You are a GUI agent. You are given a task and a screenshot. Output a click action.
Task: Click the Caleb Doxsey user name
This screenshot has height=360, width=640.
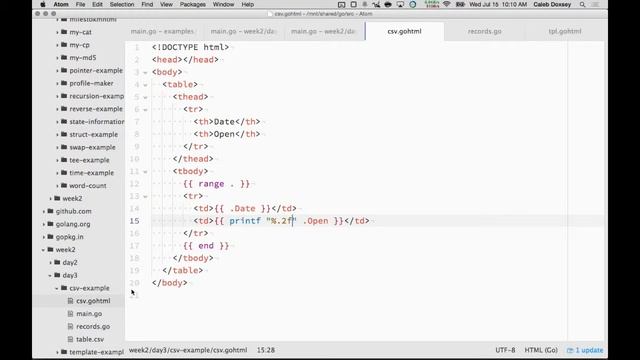(x=552, y=4)
